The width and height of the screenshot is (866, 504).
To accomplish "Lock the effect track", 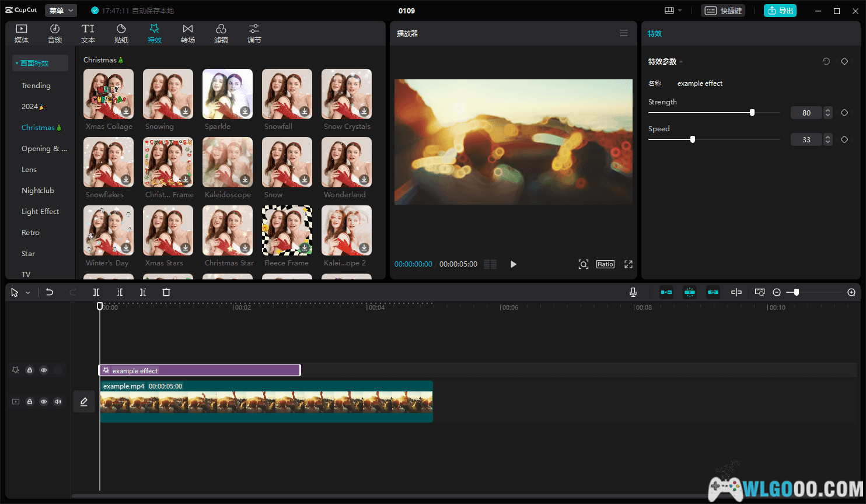I will 30,370.
